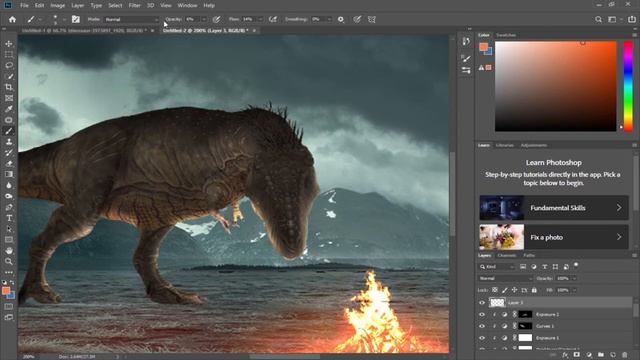Click the search icon at top right

pos(598,19)
